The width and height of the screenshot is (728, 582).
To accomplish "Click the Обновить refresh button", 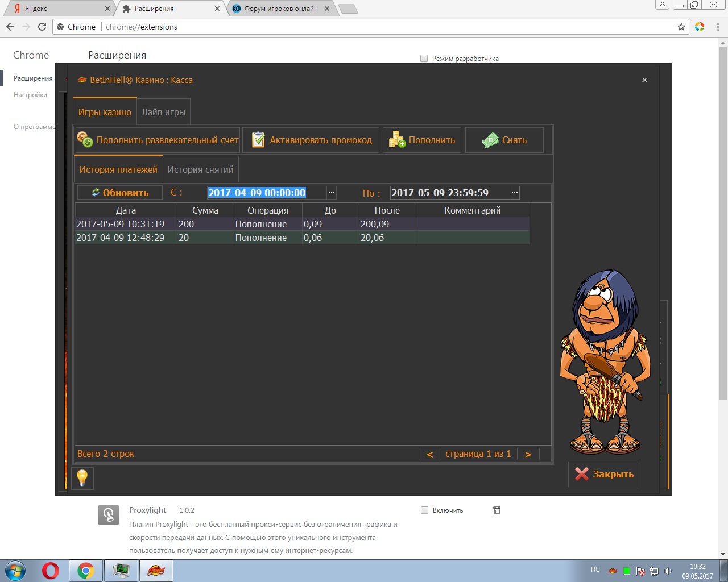I will pyautogui.click(x=120, y=193).
